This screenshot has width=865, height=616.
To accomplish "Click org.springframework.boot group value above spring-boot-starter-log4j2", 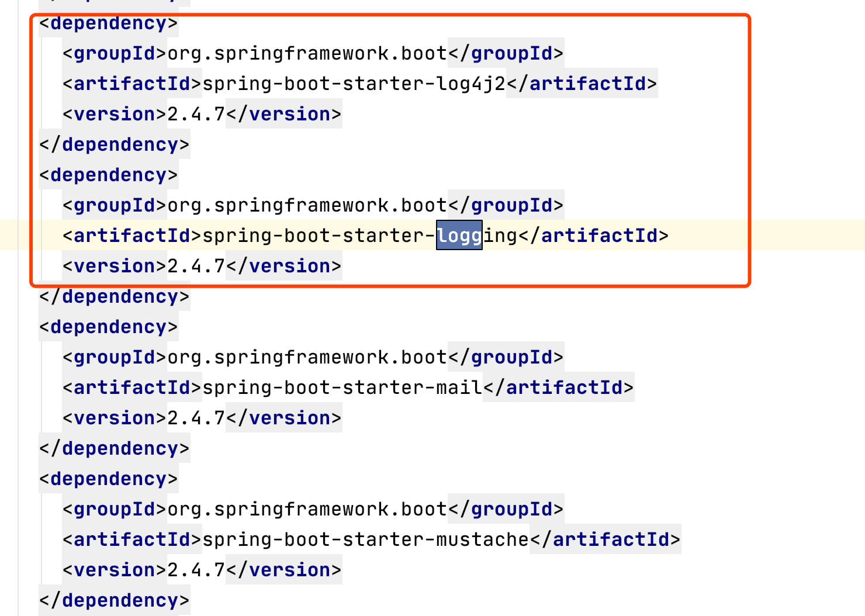I will click(x=307, y=53).
